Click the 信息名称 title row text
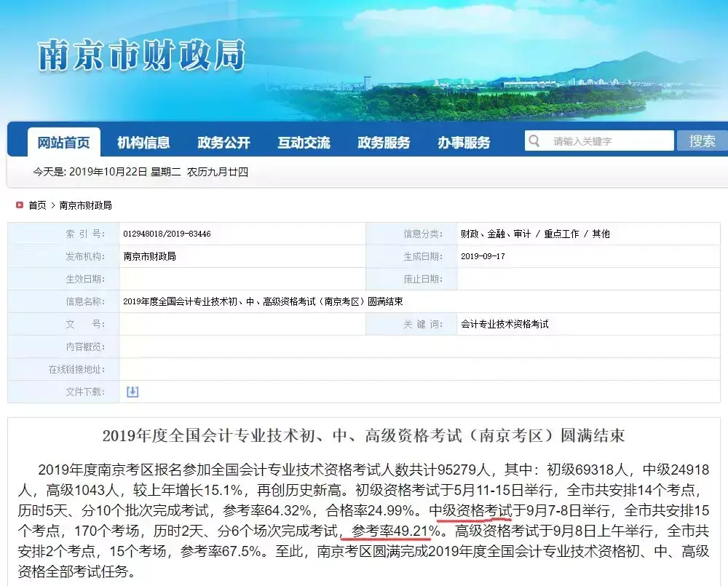This screenshot has height=586, width=728. pos(263,302)
